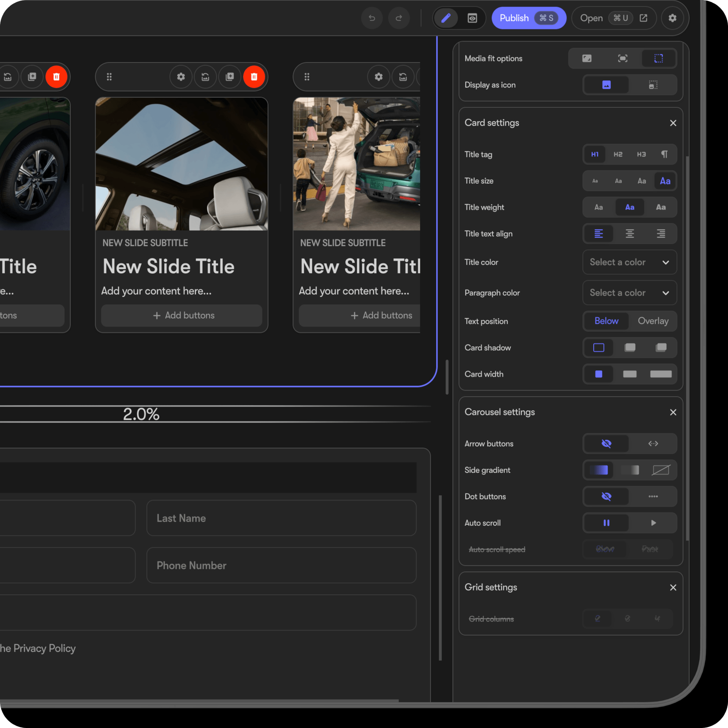The width and height of the screenshot is (728, 728).
Task: Click the redo arrow in top toolbar
Action: pos(399,18)
